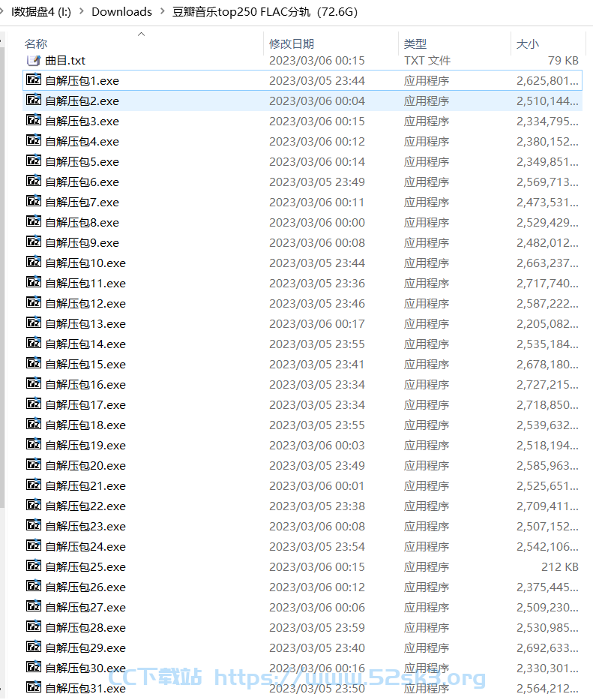Click size value 2,663,237...
Image resolution: width=593 pixels, height=700 pixels.
[x=547, y=263]
